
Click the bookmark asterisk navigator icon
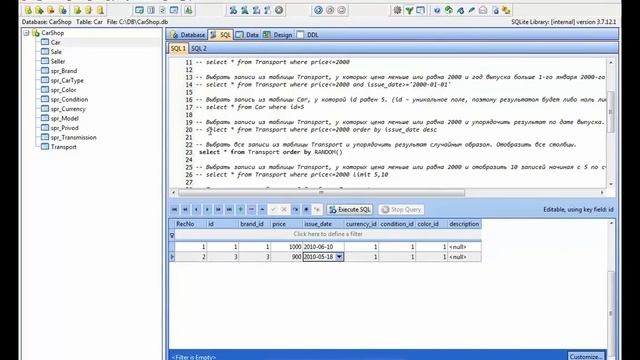click(x=306, y=209)
